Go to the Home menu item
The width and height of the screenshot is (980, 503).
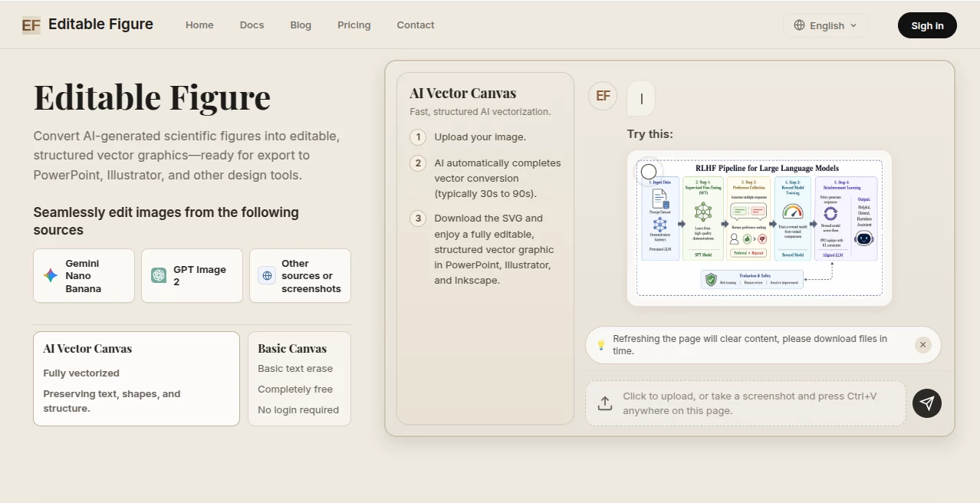point(199,25)
